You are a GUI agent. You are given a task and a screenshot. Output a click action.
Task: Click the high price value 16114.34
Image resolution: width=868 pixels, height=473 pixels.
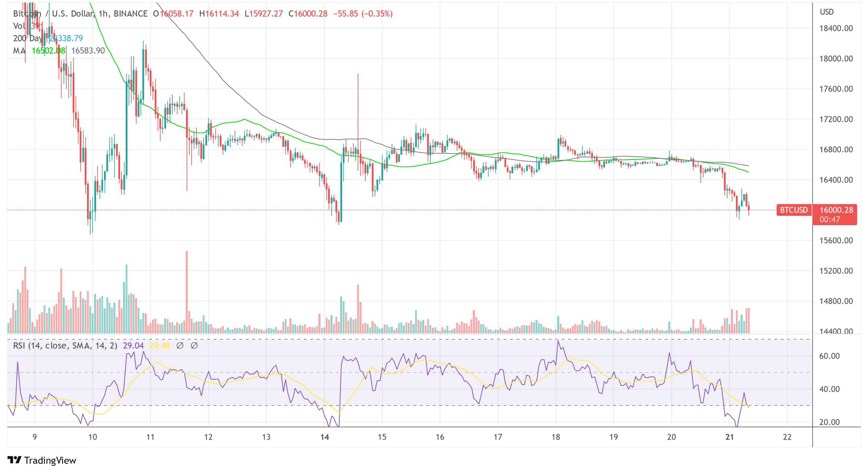pos(222,13)
